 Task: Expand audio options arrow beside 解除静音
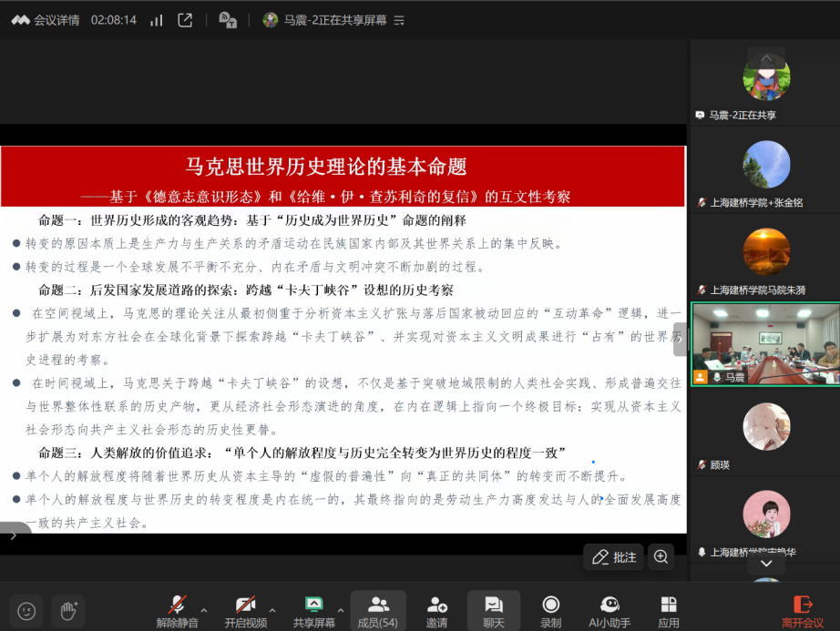pyautogui.click(x=203, y=610)
